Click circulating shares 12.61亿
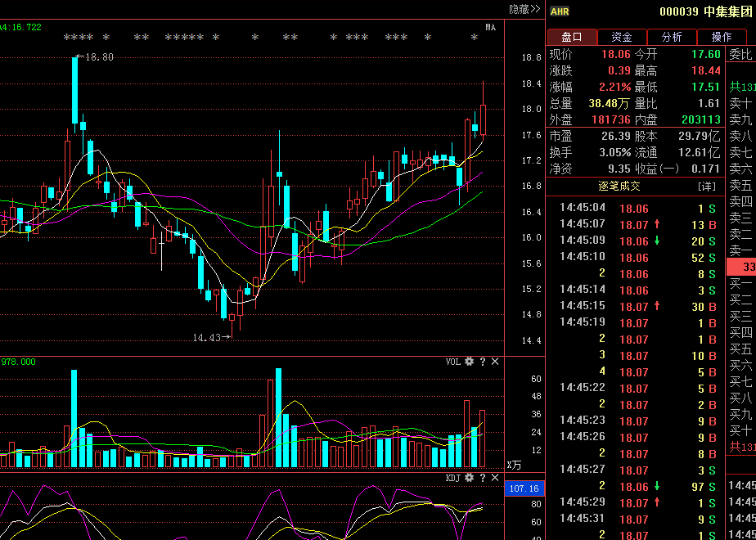The image size is (756, 540). [700, 152]
